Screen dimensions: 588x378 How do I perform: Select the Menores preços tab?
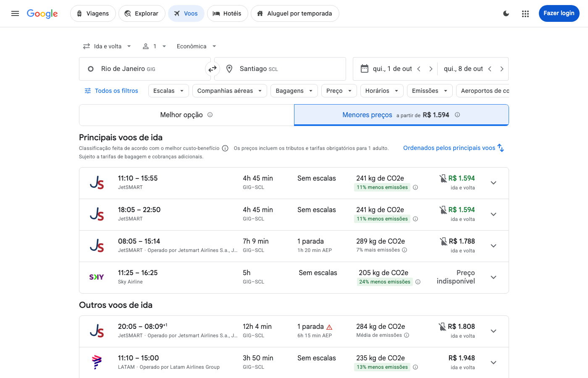[402, 115]
